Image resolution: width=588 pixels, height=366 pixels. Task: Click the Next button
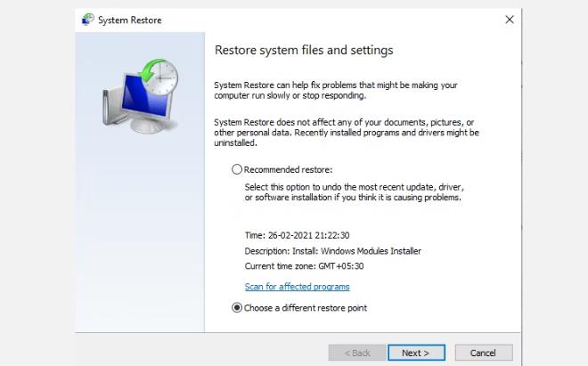pos(416,353)
